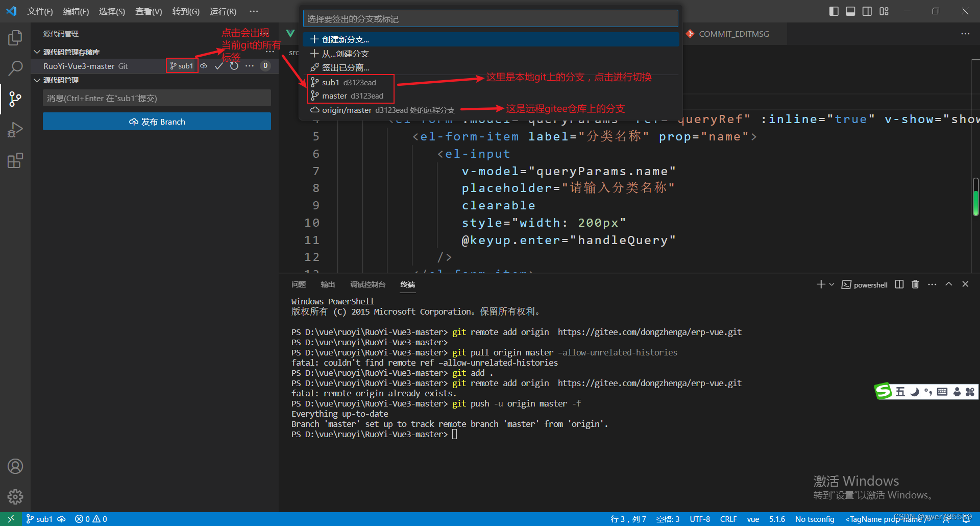The image size is (980, 526).
Task: Open the 查看(V) menu
Action: (149, 11)
